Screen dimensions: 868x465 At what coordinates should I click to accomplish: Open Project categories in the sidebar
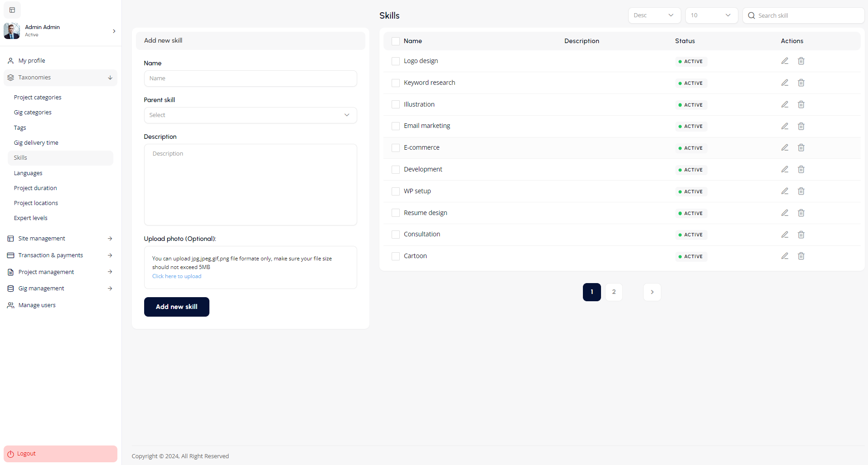(x=38, y=98)
